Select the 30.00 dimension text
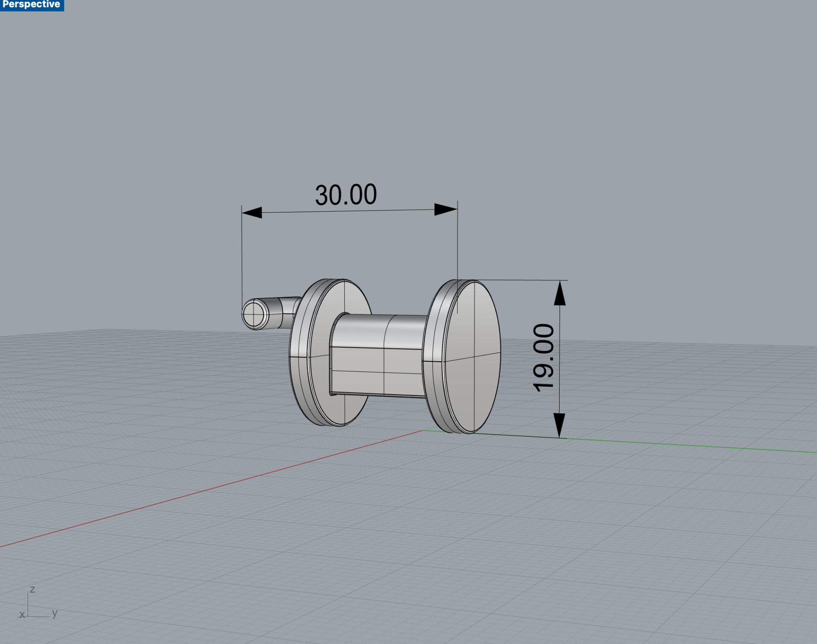 (346, 195)
